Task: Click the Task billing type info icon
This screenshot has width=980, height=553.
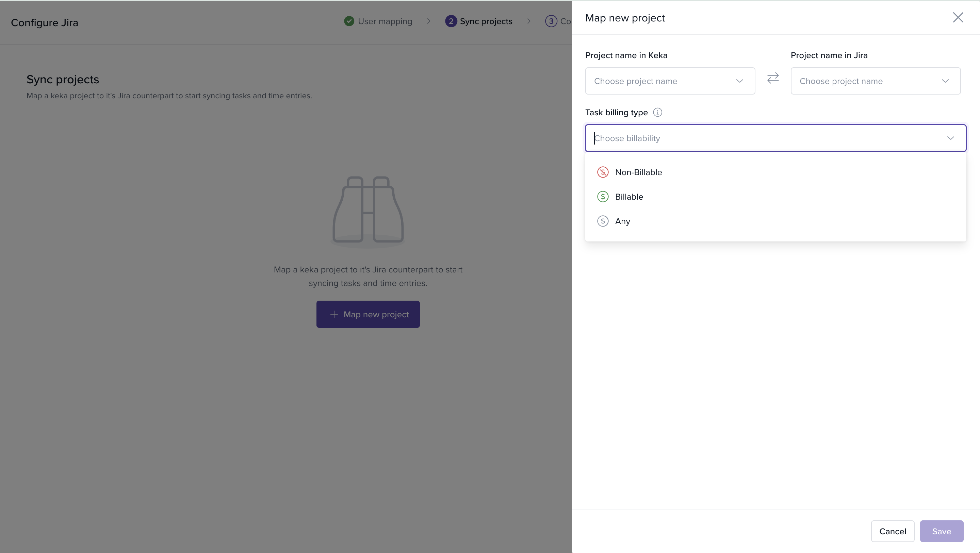Action: coord(657,112)
